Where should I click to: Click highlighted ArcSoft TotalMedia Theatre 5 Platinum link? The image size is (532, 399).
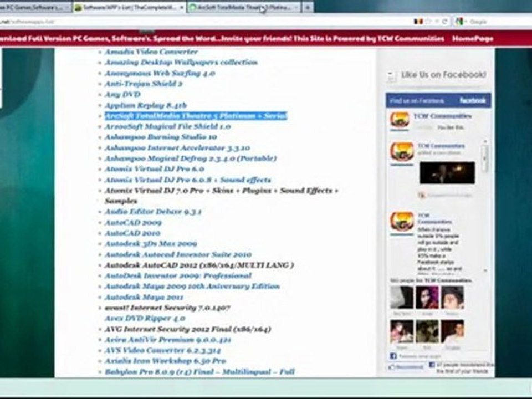196,116
